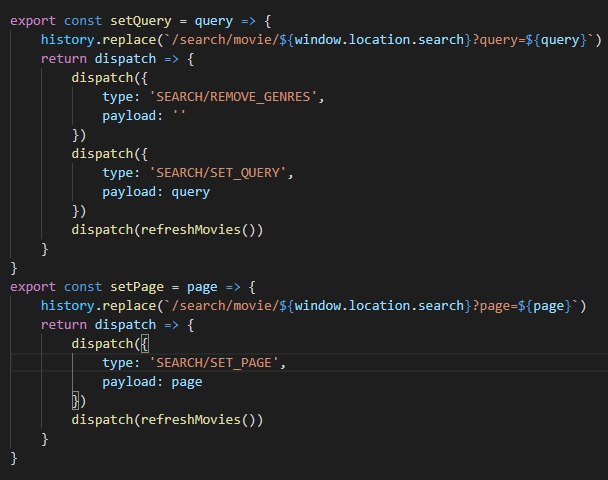
Task: Click the final closing brace of setPage
Action: click(x=14, y=458)
